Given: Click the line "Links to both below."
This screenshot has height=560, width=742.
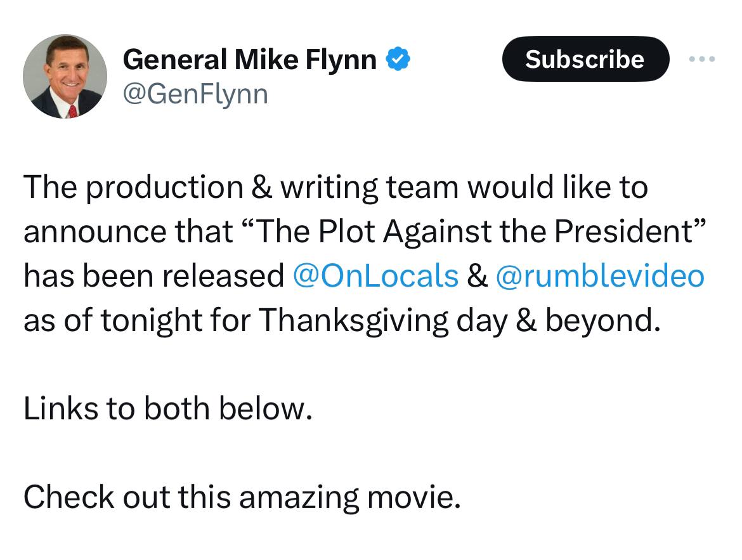Looking at the screenshot, I should [168, 408].
